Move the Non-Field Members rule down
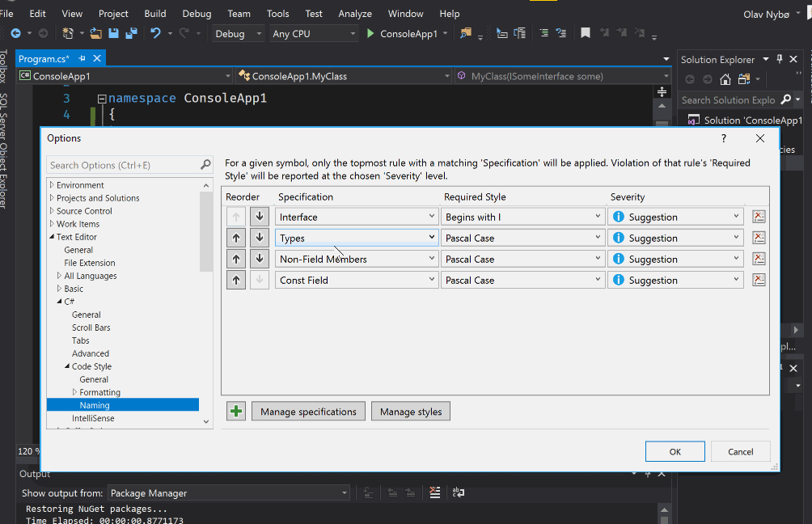The image size is (812, 524). pos(259,259)
